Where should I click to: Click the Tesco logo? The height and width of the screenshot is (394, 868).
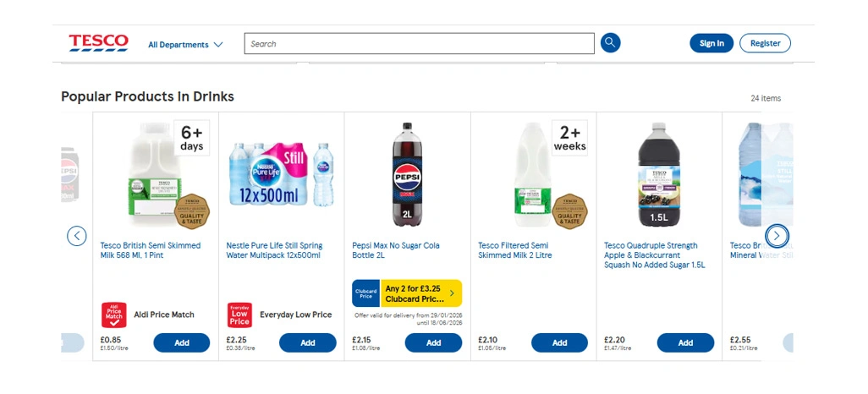point(98,43)
